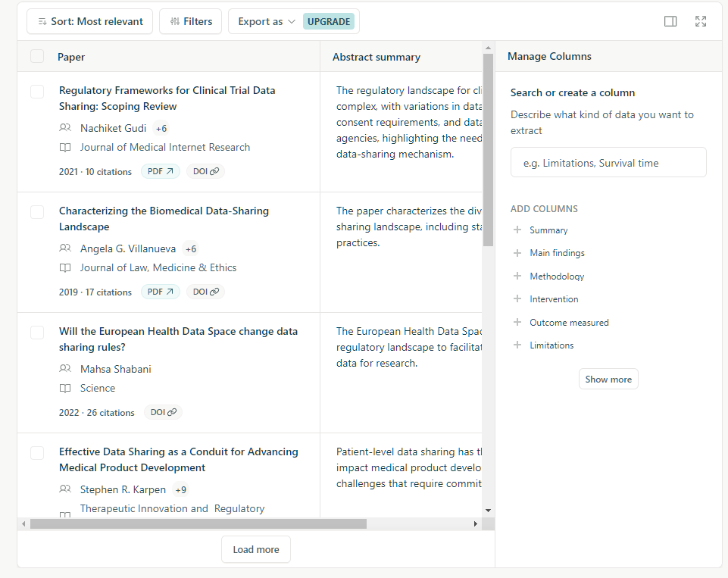Click the Paper column header
This screenshot has width=728, height=578.
[71, 57]
